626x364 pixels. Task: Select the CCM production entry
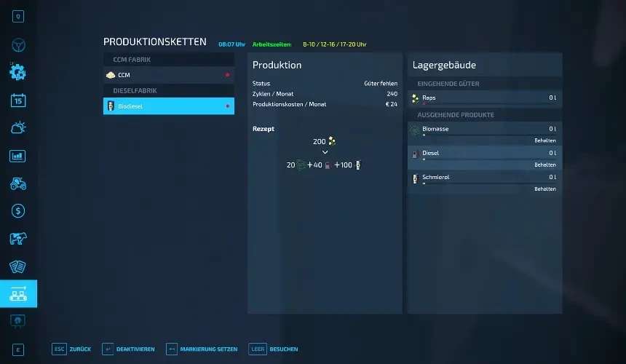pyautogui.click(x=168, y=75)
